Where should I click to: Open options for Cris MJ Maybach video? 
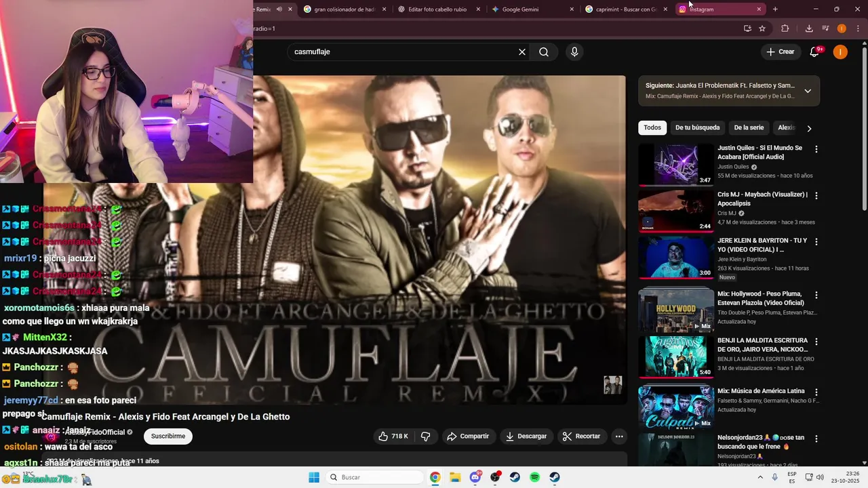click(816, 196)
